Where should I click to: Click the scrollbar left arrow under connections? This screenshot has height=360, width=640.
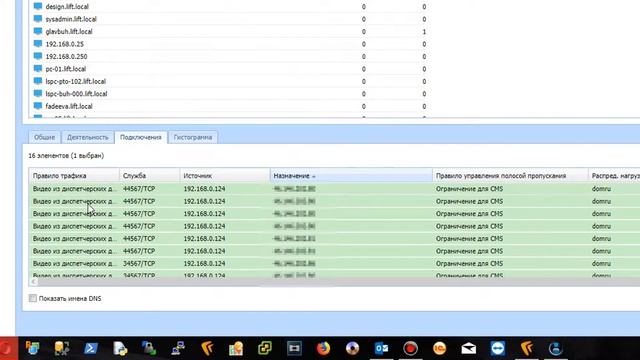tap(33, 282)
